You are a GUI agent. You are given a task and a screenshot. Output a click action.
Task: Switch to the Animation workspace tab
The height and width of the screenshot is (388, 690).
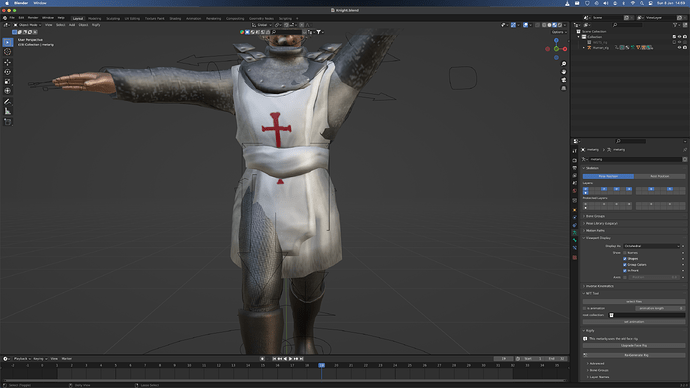coord(193,18)
